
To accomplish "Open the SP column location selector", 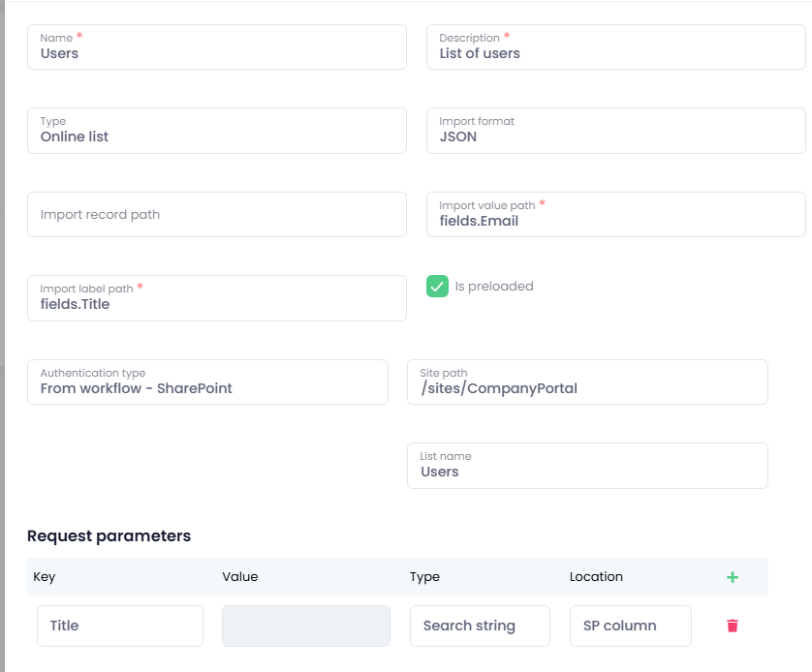I will tap(630, 626).
